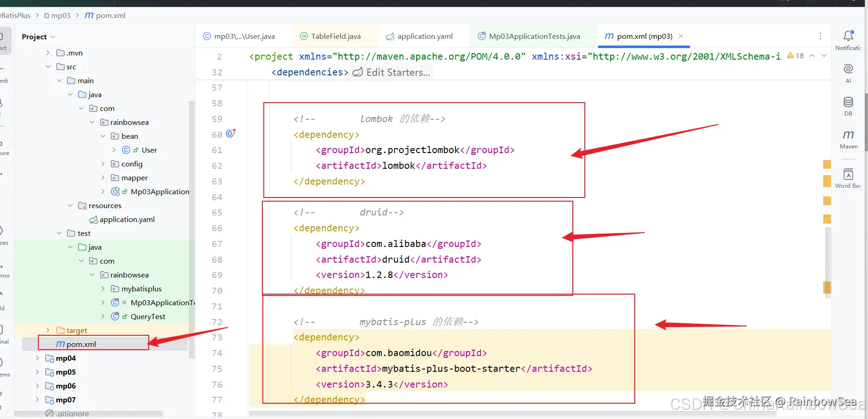Select the rainbowsea package under main

(129, 122)
